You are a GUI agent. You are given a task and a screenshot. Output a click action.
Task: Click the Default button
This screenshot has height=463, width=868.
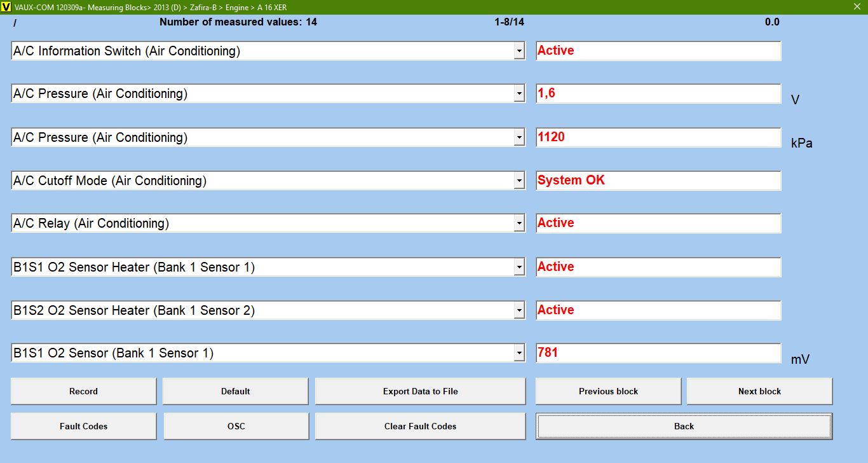pyautogui.click(x=235, y=391)
